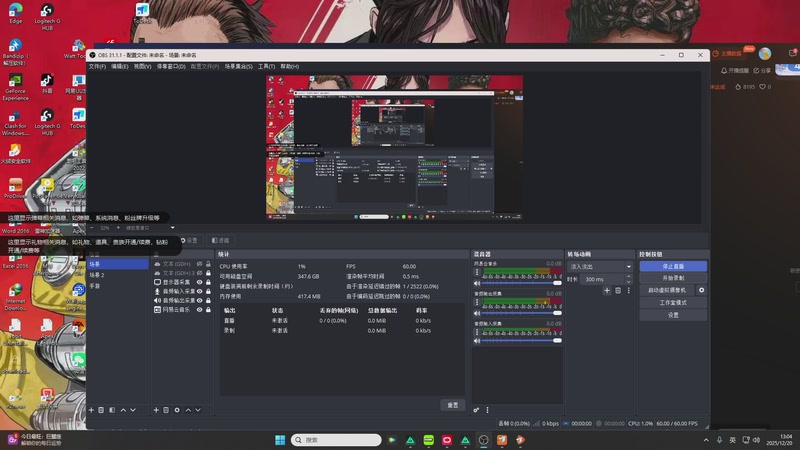This screenshot has width=800, height=450.
Task: Add a scene transition with plus icon
Action: click(x=607, y=290)
